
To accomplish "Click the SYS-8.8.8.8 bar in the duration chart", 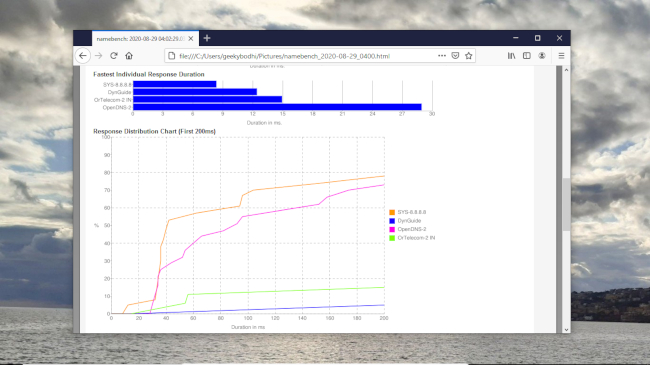I will [x=175, y=84].
